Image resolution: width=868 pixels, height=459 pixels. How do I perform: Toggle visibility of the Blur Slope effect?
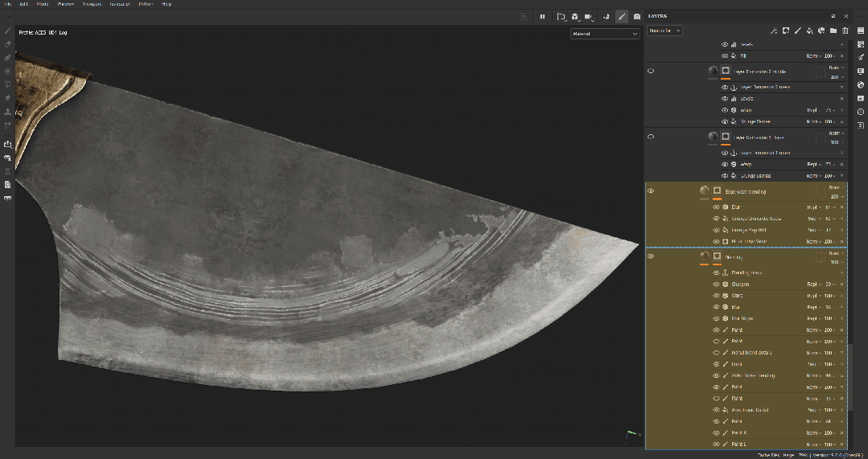[x=716, y=318]
